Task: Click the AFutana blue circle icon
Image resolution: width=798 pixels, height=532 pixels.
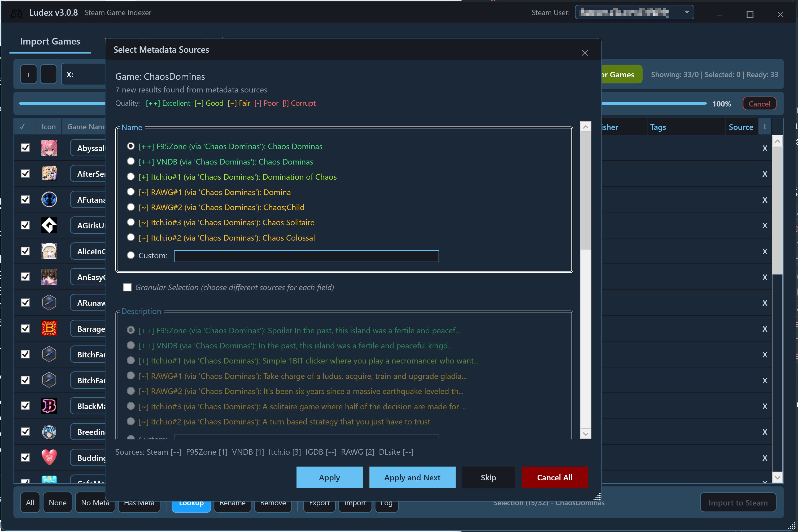Action: point(49,199)
